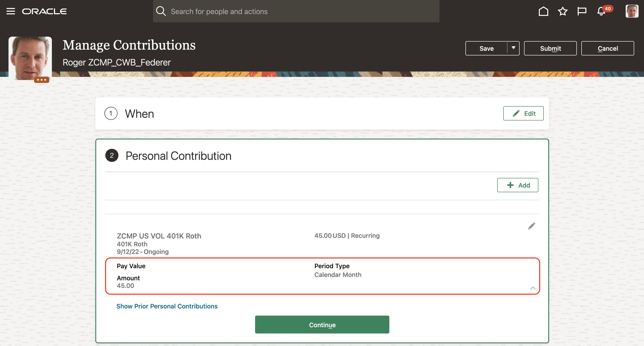Focus the people and actions search field
The image size is (644, 346).
click(296, 11)
